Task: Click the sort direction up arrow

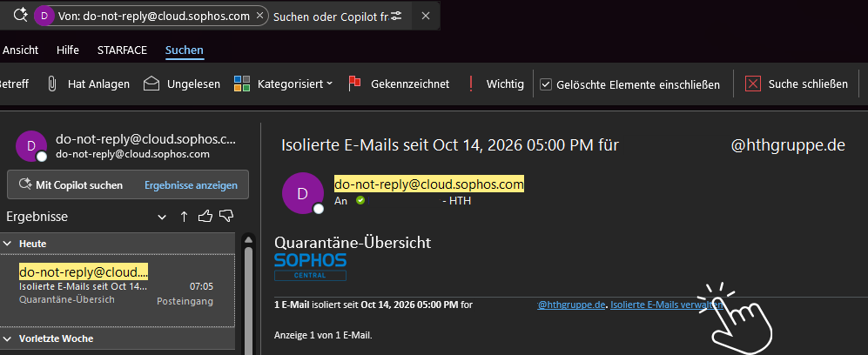Action: click(x=185, y=217)
